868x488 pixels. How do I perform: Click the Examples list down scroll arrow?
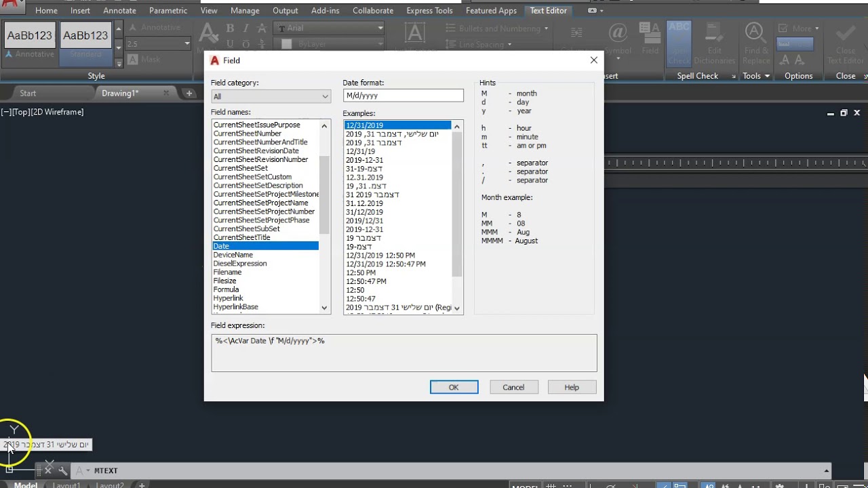(x=457, y=308)
